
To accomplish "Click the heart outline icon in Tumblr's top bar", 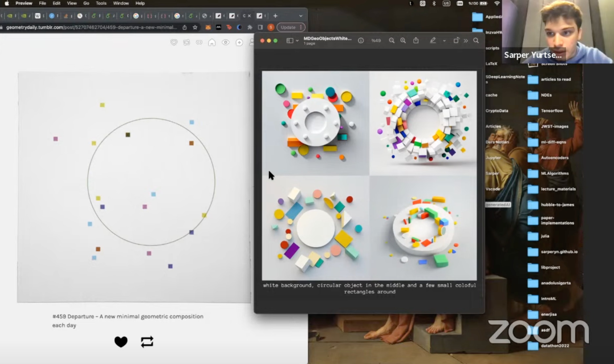I will [174, 42].
